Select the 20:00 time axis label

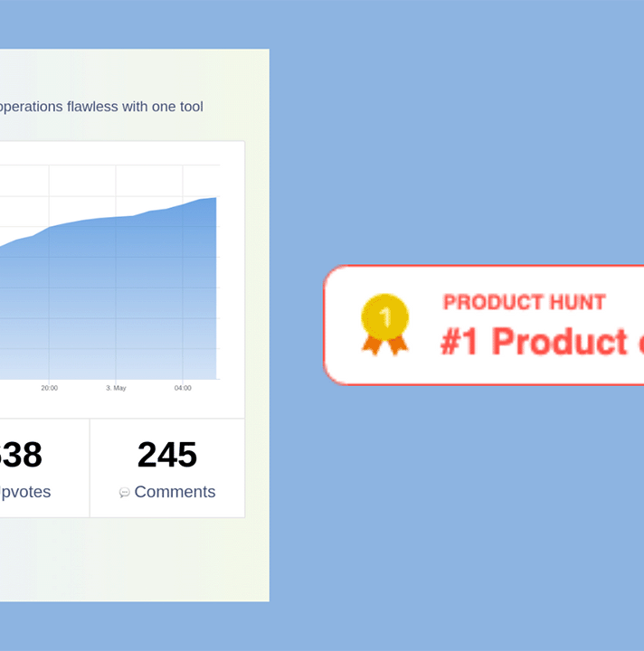click(x=50, y=388)
